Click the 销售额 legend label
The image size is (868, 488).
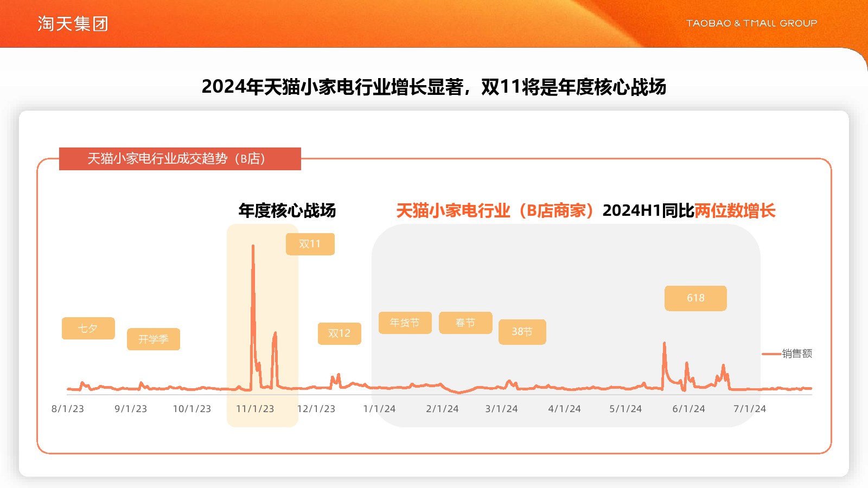pos(797,354)
